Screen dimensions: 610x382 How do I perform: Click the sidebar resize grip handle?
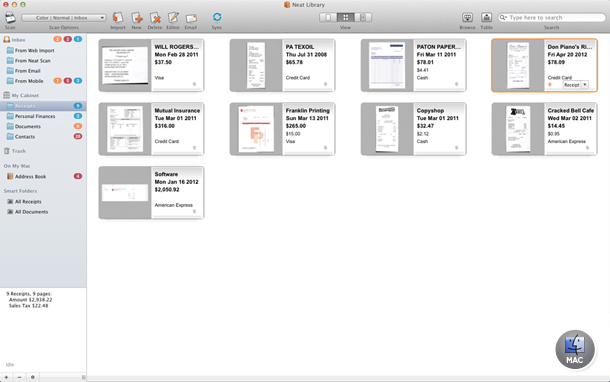[x=83, y=377]
